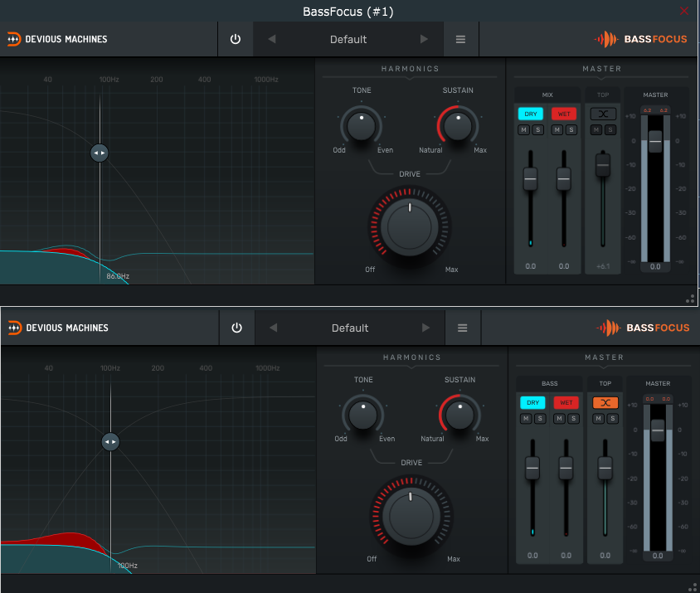Mute the WET channel in lower instance
This screenshot has height=593, width=700.
pyautogui.click(x=559, y=418)
